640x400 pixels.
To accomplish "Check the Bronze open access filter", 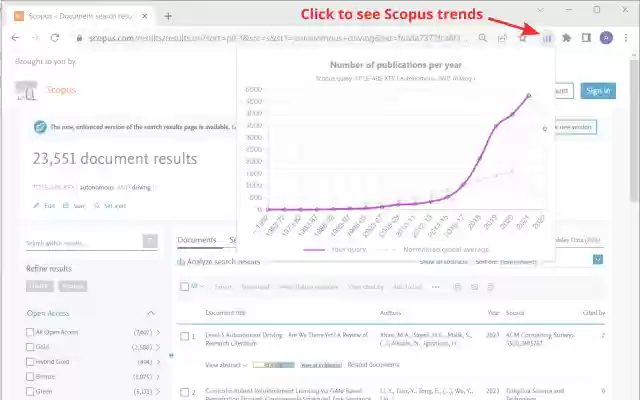I will (30, 376).
